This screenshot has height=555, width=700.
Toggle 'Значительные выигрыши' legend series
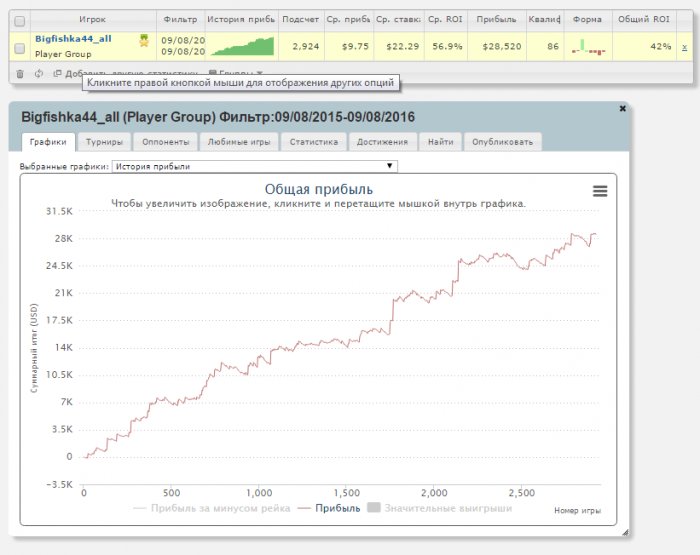(440, 508)
